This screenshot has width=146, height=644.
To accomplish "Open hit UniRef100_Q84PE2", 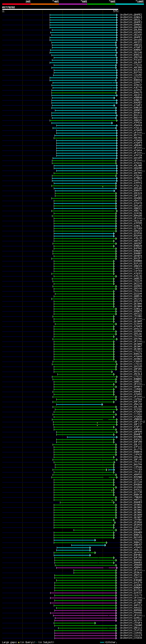I will coord(131,15).
